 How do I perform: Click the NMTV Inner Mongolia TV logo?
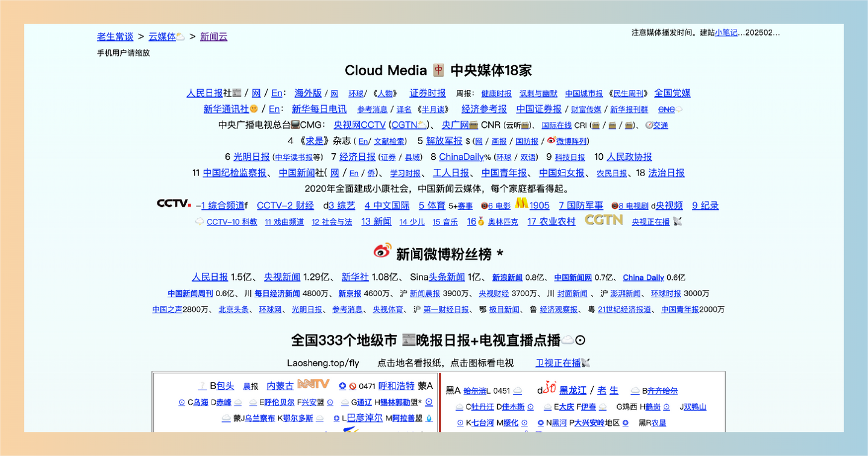pyautogui.click(x=313, y=384)
